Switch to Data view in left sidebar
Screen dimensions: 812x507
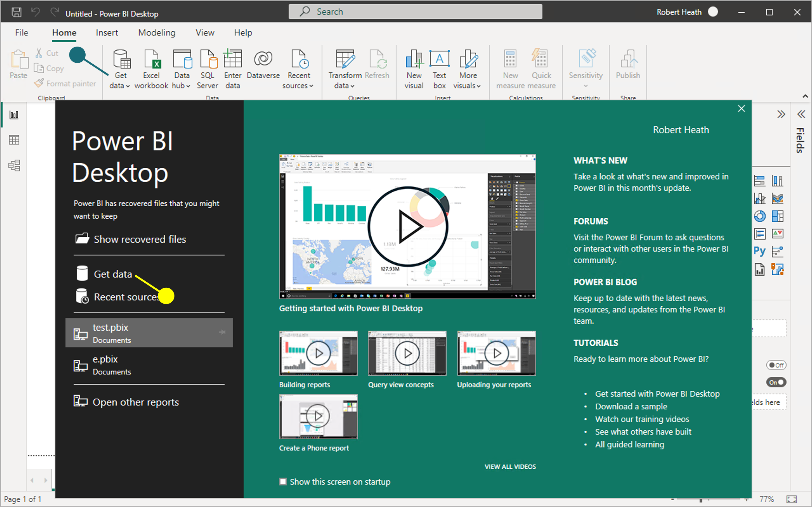[x=13, y=140]
